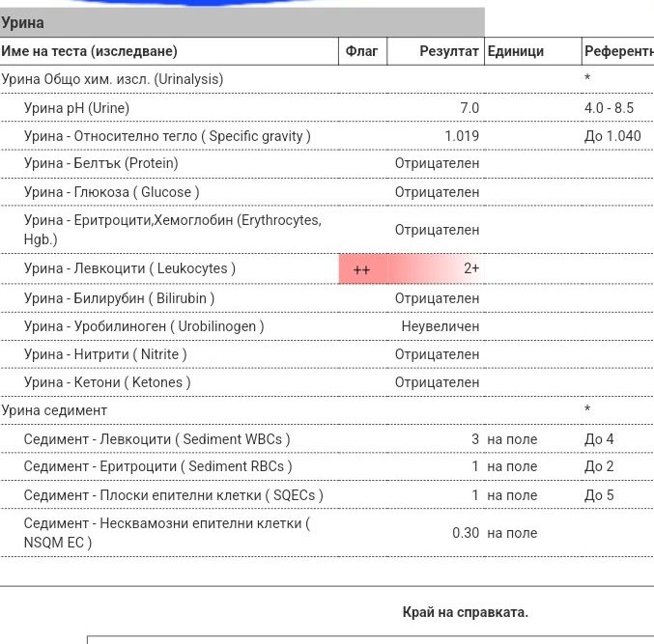Click Glucose result 'Отрицателен'
Image resolution: width=654 pixels, height=644 pixels.
tap(437, 192)
